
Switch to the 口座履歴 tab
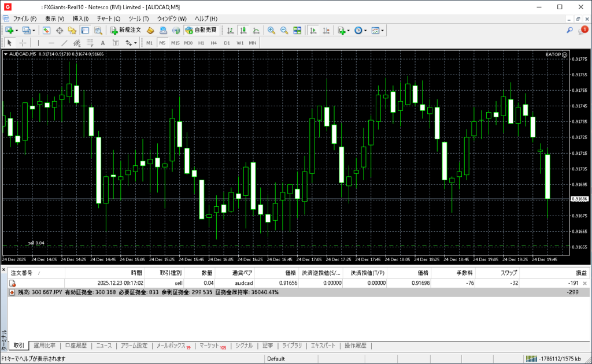pyautogui.click(x=76, y=346)
